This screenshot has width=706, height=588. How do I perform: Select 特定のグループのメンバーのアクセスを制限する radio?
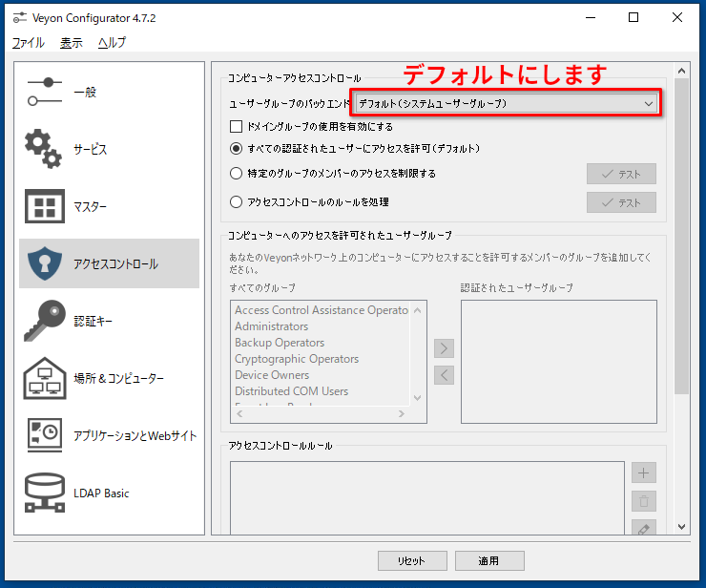pyautogui.click(x=236, y=174)
